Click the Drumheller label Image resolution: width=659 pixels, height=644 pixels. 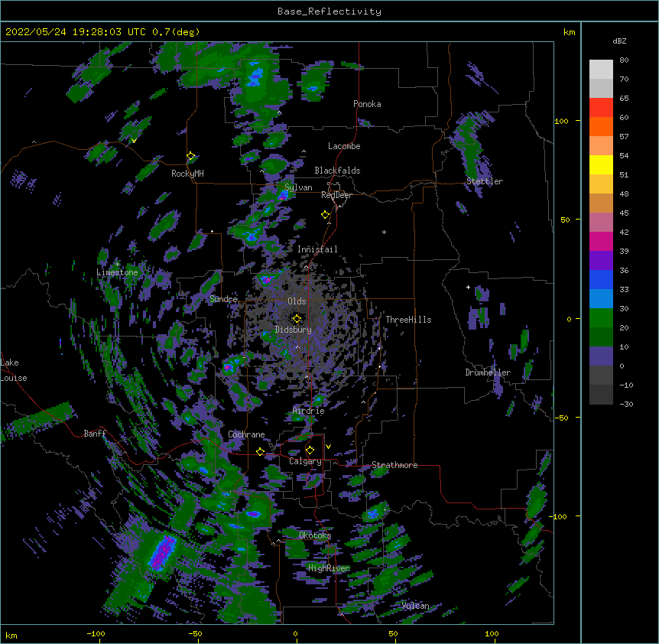(488, 372)
